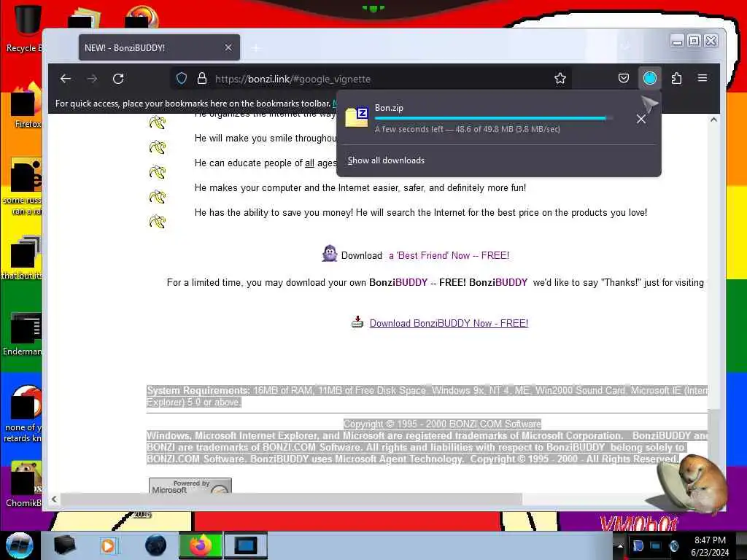Click the Bon.zip file icon in downloads
The image size is (747, 560).
click(356, 117)
